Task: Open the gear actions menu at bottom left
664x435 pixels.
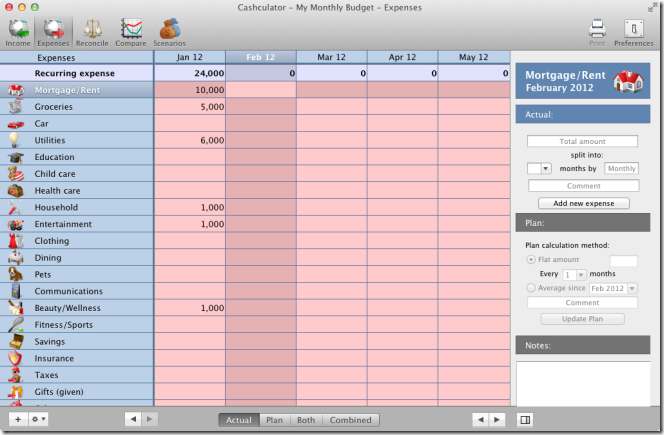Action: coord(39,419)
